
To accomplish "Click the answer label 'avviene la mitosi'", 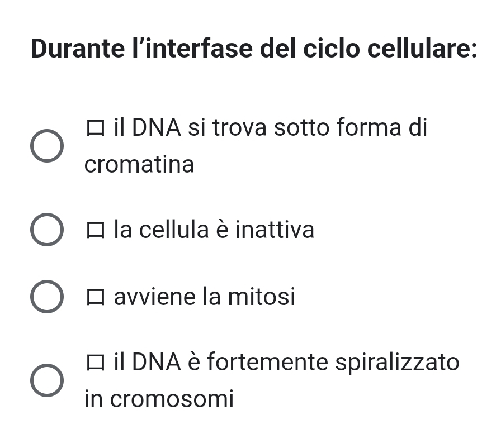I will click(204, 297).
